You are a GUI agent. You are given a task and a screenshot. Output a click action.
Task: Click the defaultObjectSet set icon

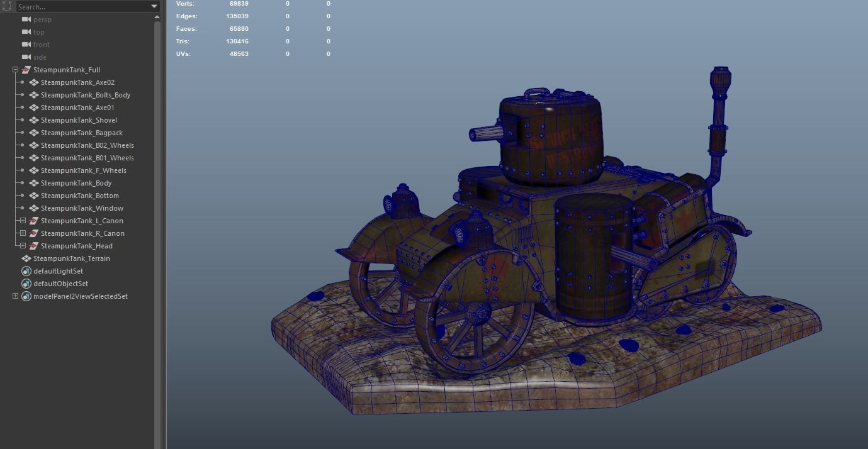(26, 284)
